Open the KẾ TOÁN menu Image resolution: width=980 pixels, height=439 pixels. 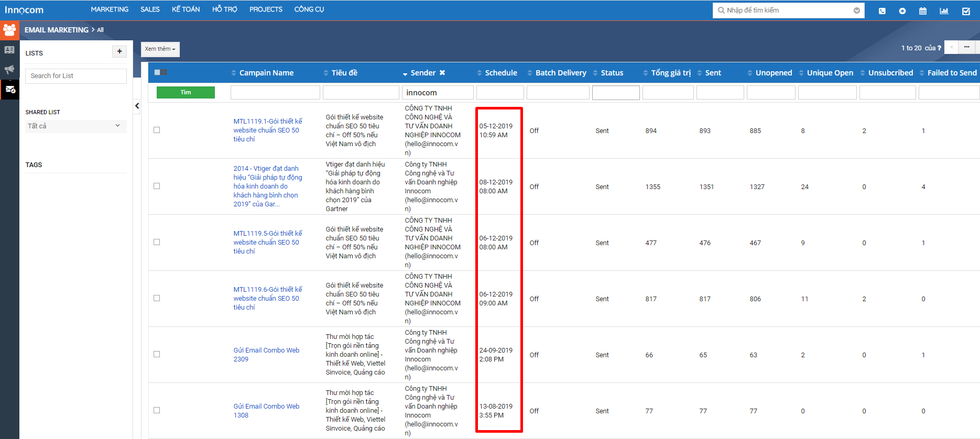pyautogui.click(x=186, y=9)
